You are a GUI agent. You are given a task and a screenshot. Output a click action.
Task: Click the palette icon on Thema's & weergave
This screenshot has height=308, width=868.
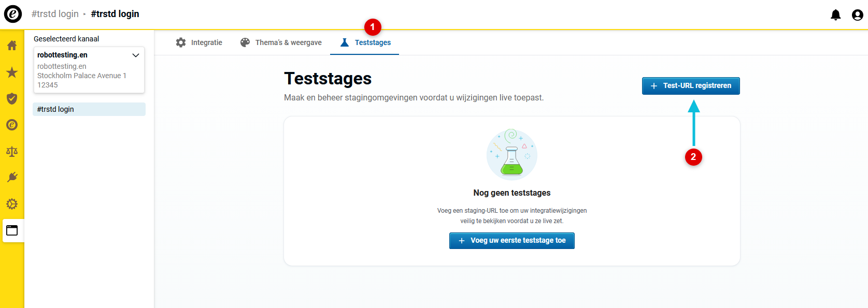(245, 42)
